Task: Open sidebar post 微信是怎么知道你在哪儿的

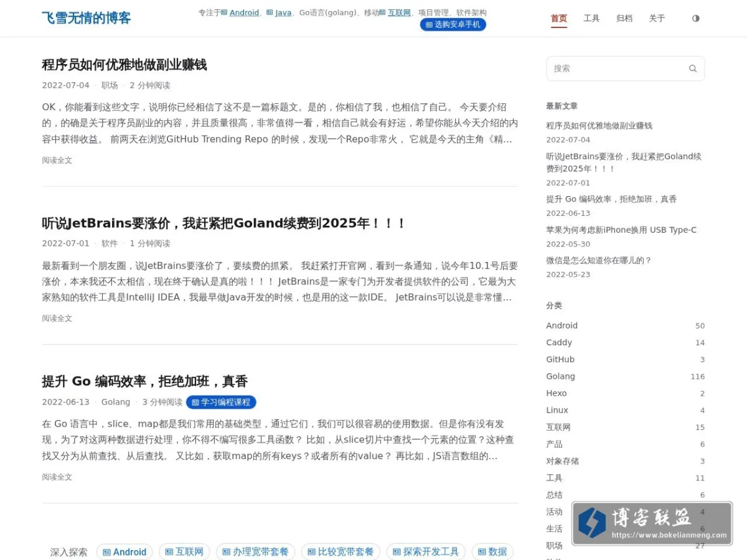Action: 599,260
